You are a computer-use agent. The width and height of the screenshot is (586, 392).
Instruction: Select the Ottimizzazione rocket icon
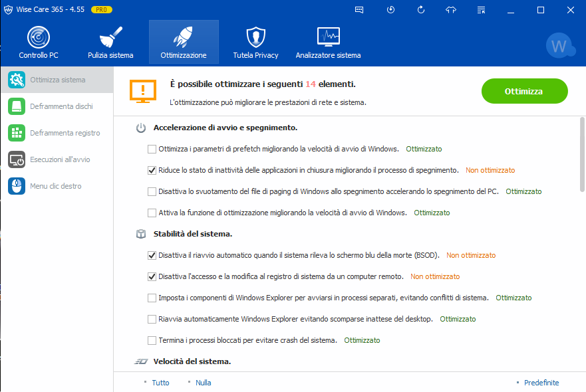(x=183, y=37)
